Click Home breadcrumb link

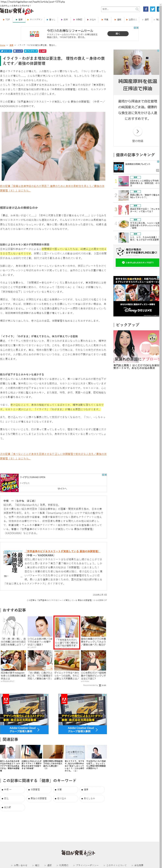3,45
